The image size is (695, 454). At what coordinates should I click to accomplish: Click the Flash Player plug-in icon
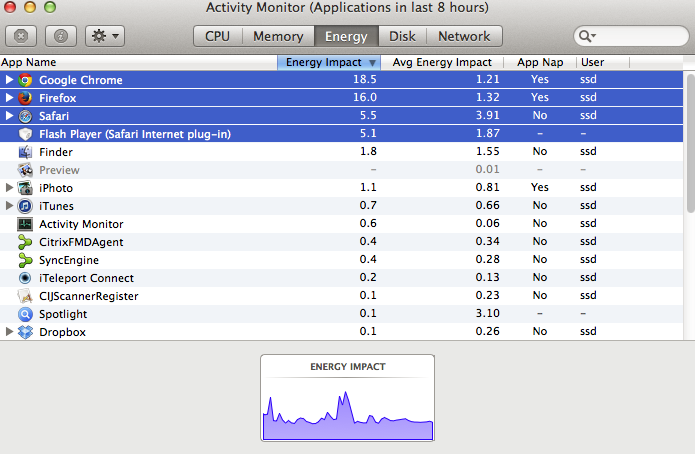click(25, 134)
